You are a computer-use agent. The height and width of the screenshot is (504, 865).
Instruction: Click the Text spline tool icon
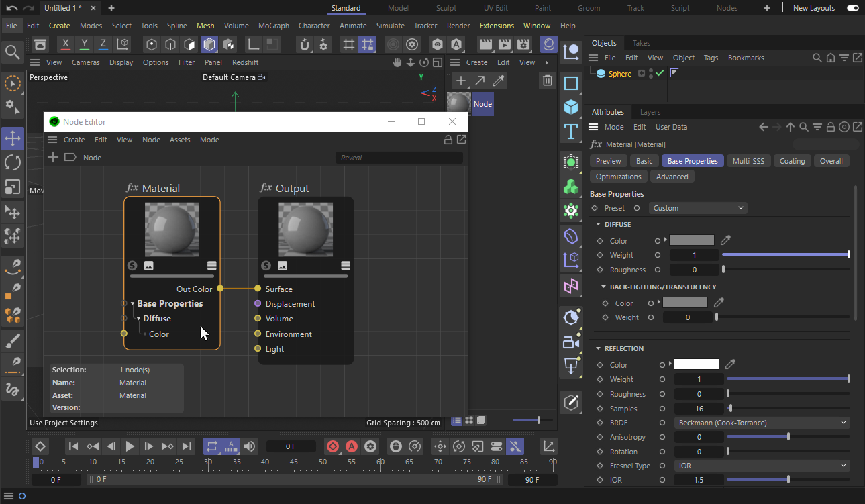click(571, 132)
